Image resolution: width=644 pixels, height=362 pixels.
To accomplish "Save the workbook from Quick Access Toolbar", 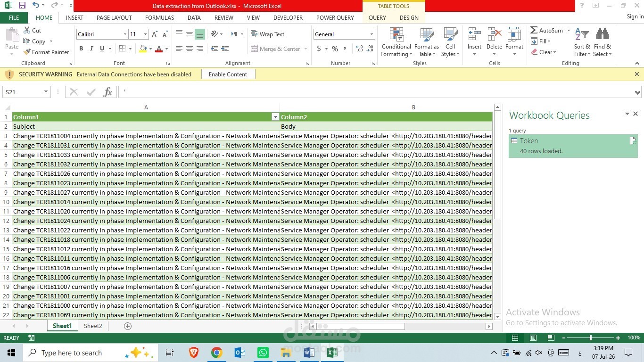I will 22,6.
